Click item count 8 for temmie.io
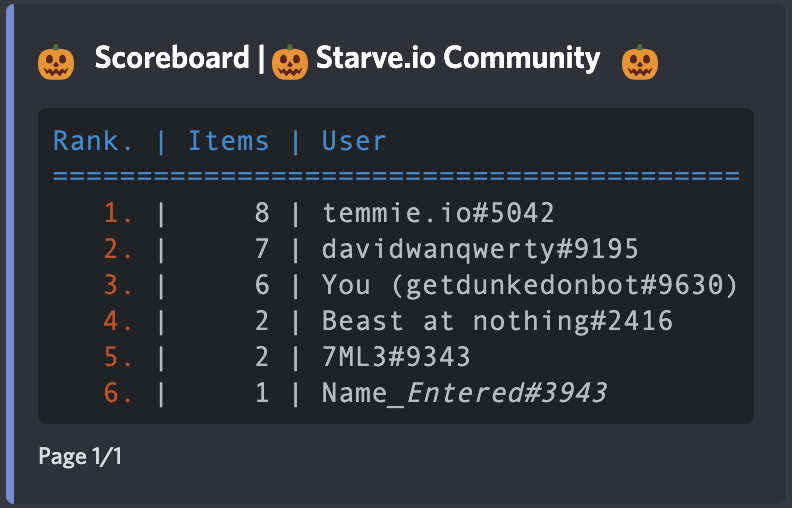This screenshot has height=508, width=792. coord(262,213)
